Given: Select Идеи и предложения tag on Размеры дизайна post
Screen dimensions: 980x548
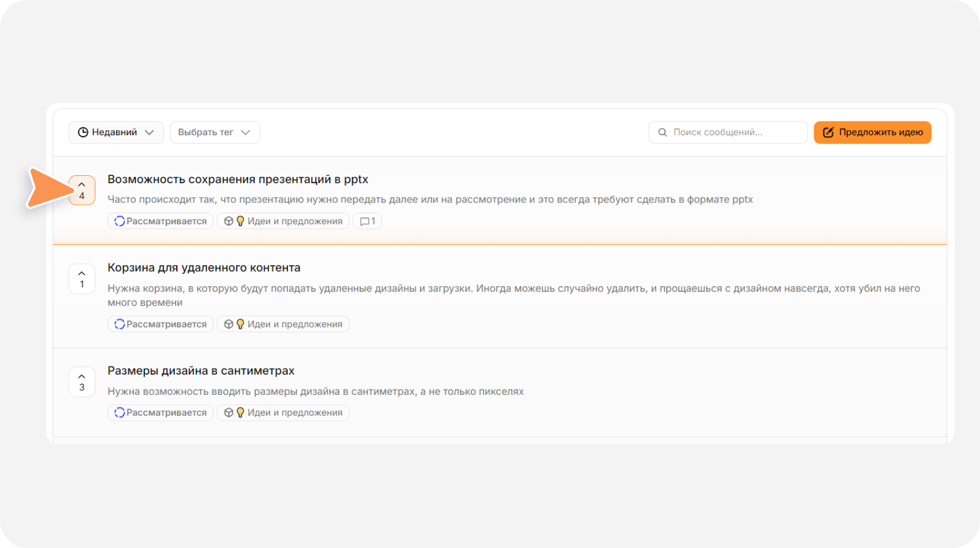Looking at the screenshot, I should 283,413.
